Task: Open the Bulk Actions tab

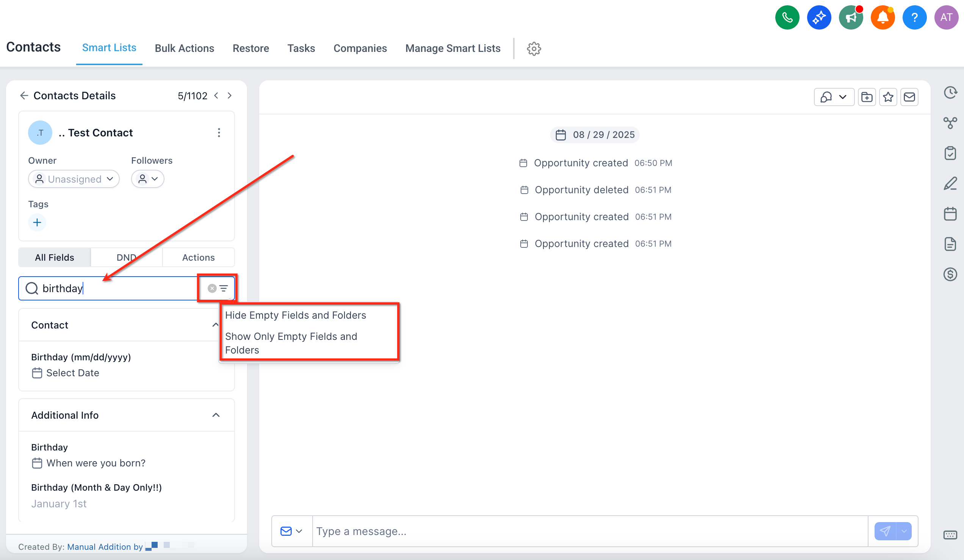Action: pos(185,48)
